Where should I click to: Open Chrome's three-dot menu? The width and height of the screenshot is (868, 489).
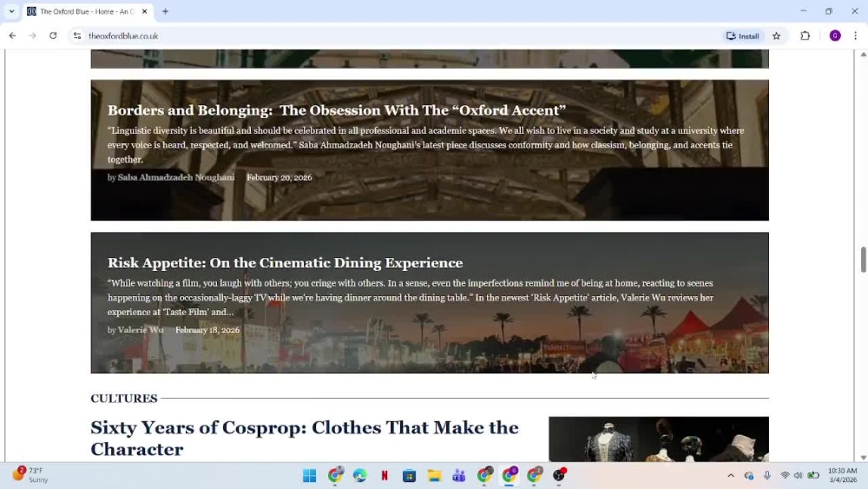pos(855,36)
